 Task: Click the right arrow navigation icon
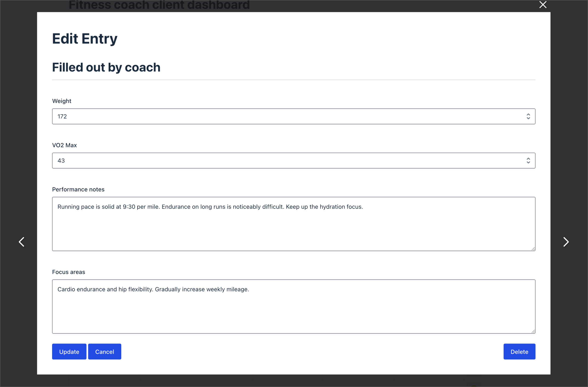566,242
